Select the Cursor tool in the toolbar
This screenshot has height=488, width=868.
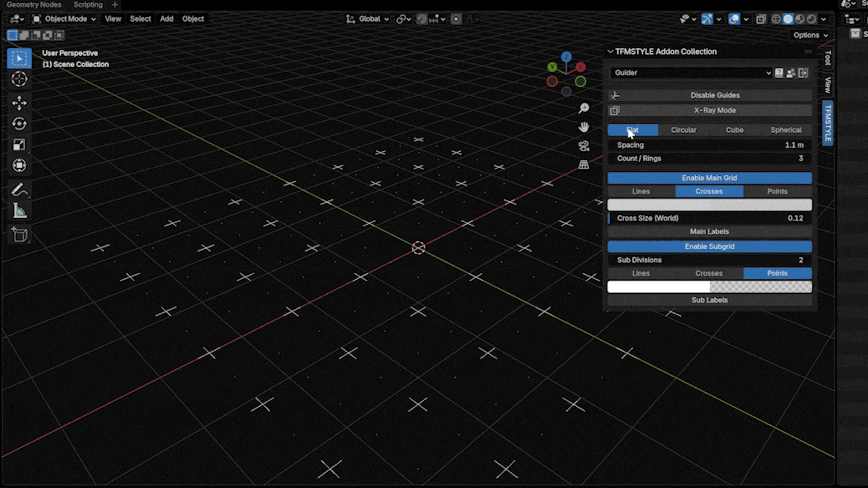pos(19,79)
